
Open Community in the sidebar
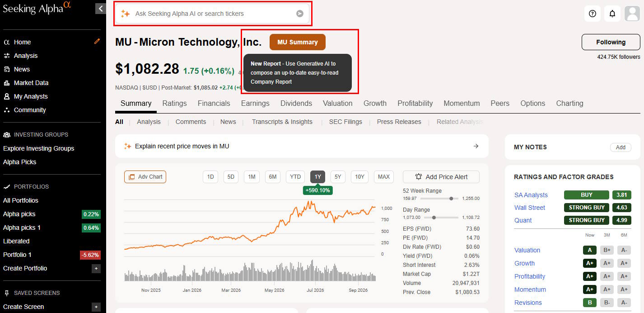(x=30, y=110)
